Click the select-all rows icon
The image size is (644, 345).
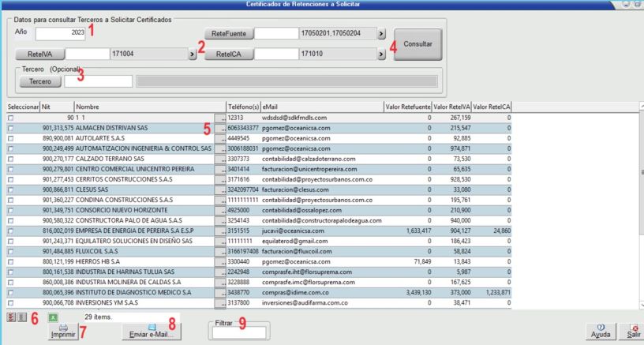pyautogui.click(x=9, y=317)
